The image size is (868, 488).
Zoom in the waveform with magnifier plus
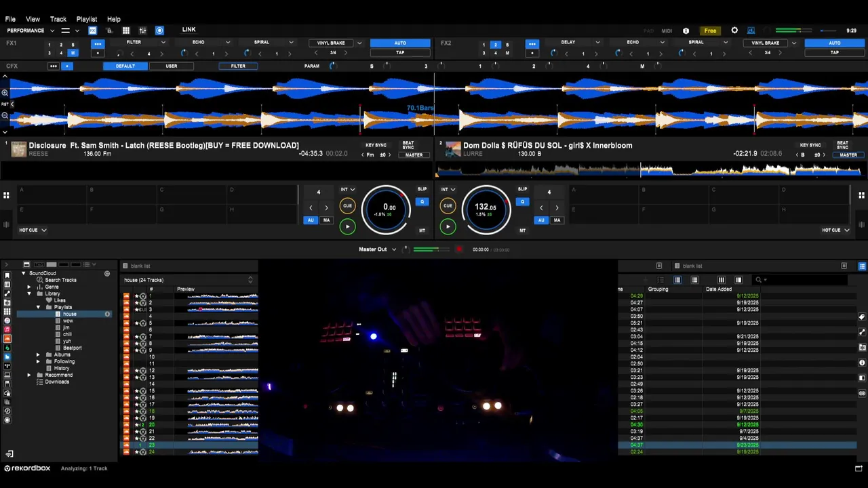5,93
